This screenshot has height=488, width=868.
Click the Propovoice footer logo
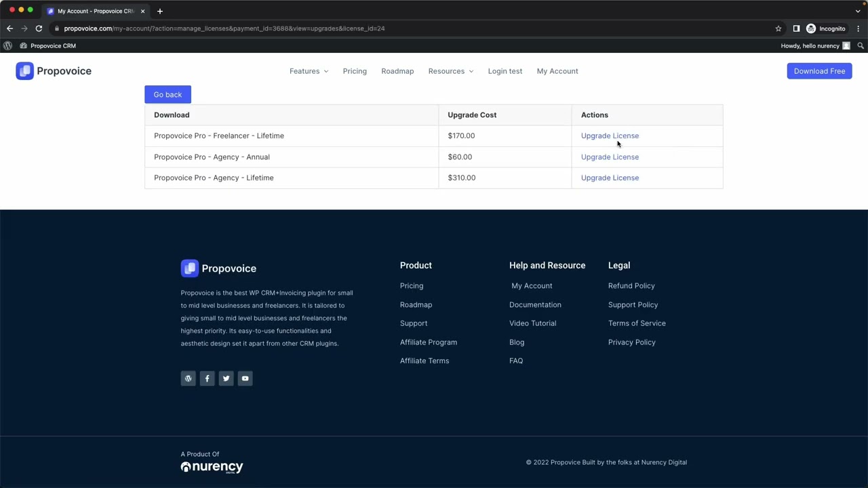(x=218, y=268)
